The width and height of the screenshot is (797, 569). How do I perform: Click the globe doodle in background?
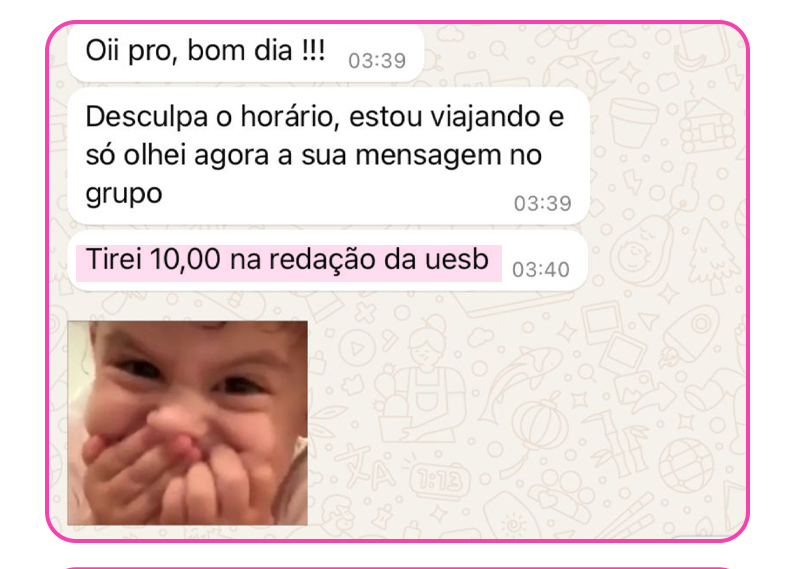[686, 467]
